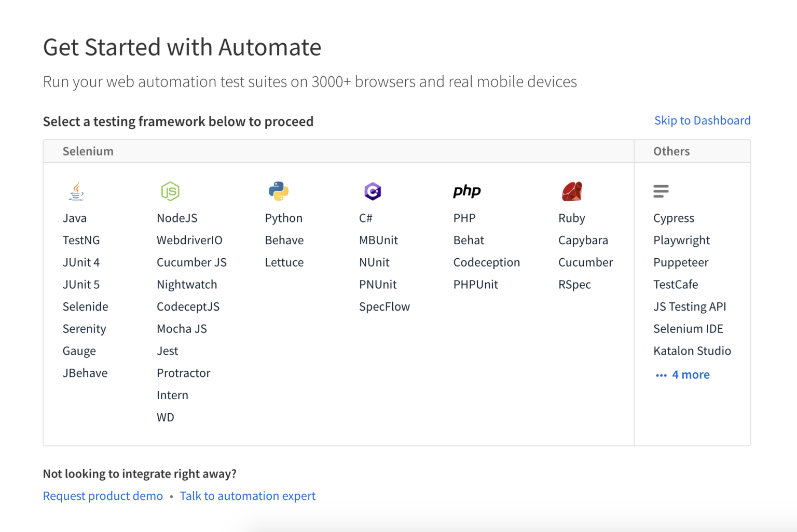Open Request product demo link
Viewport: 797px width, 532px height.
[103, 496]
